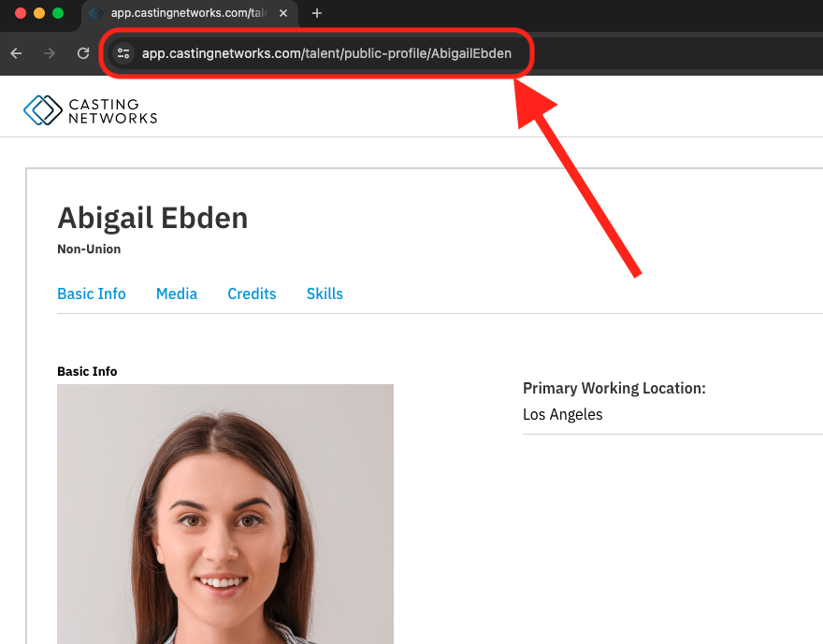Open the Basic Info tab
This screenshot has height=644, width=823.
click(x=92, y=293)
